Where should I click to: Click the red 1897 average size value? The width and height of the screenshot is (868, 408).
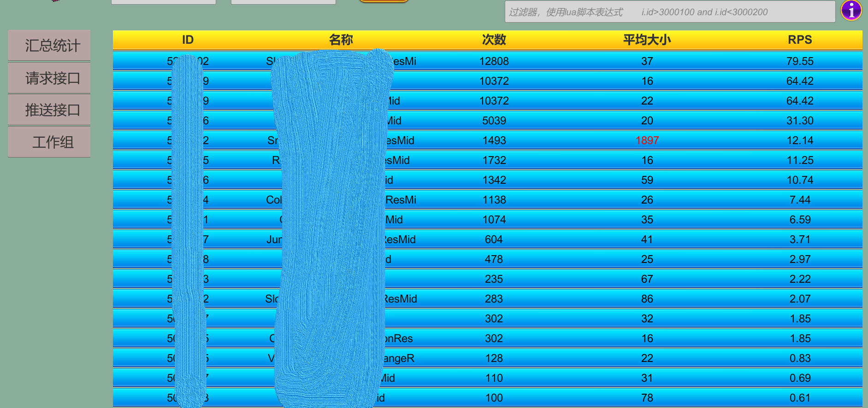pos(647,140)
